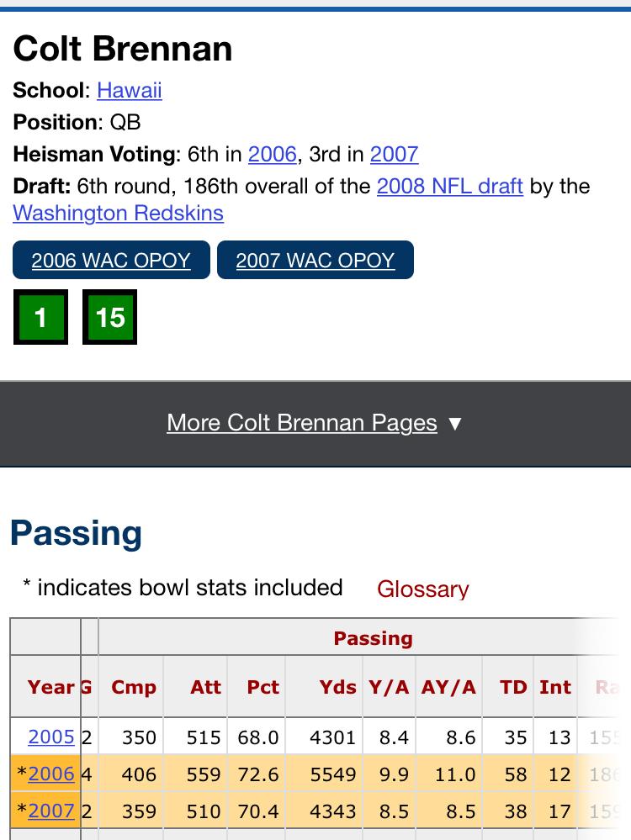Click the green jersey number 1 badge

pyautogui.click(x=40, y=317)
